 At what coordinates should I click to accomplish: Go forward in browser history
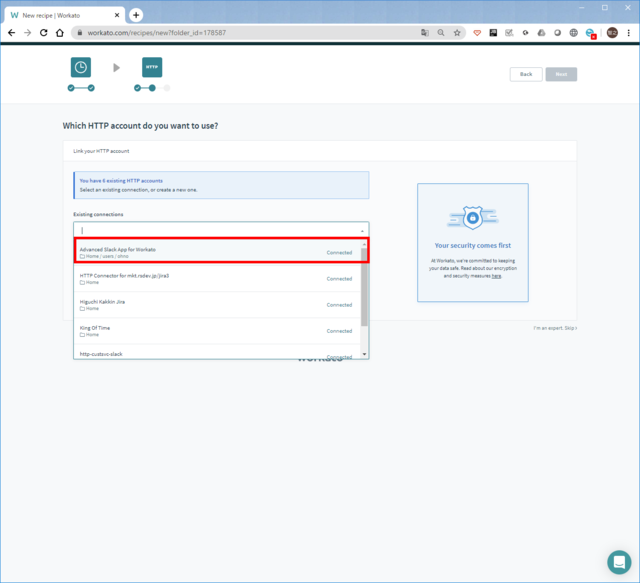27,33
